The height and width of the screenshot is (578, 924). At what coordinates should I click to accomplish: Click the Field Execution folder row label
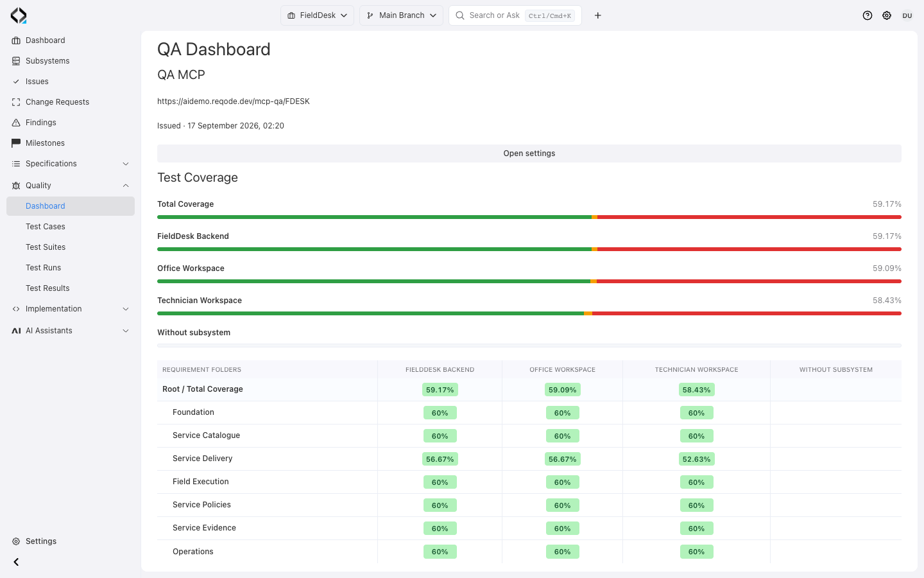coord(200,482)
